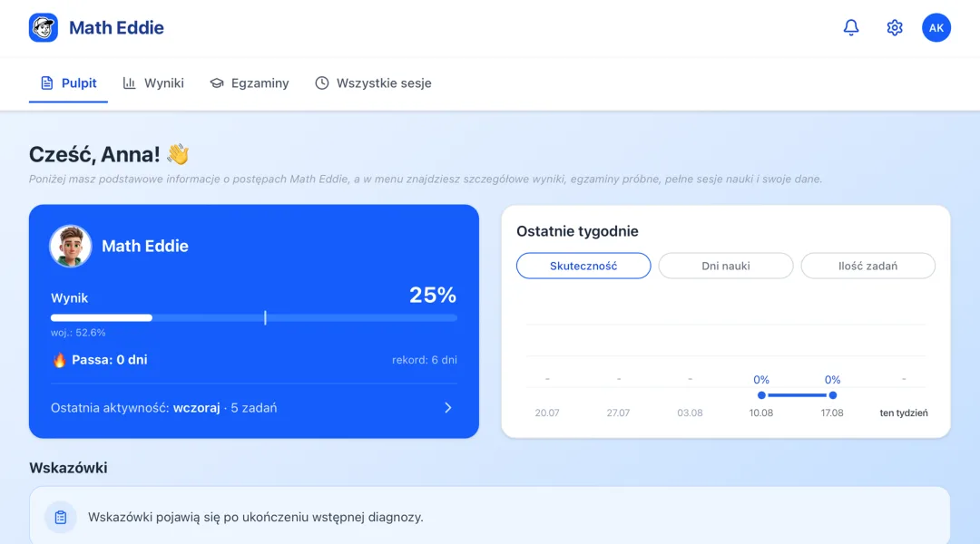Click the average marker on the progress bar
The width and height of the screenshot is (980, 544).
pos(265,318)
